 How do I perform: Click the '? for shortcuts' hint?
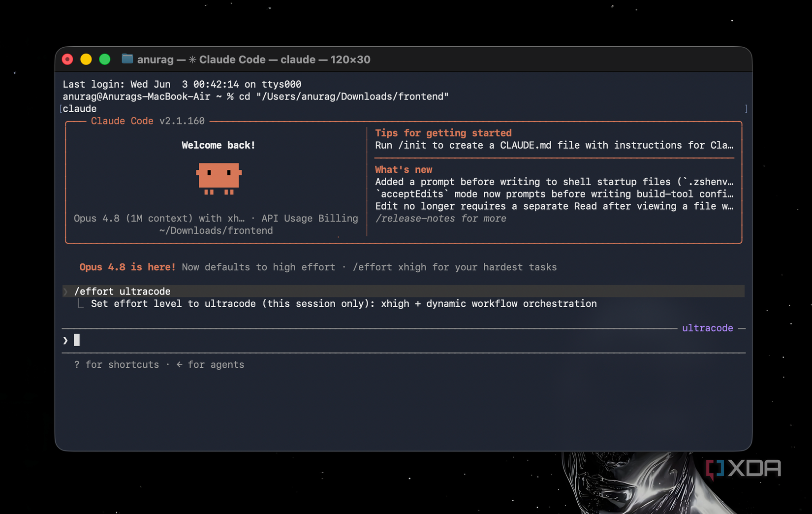tap(117, 364)
